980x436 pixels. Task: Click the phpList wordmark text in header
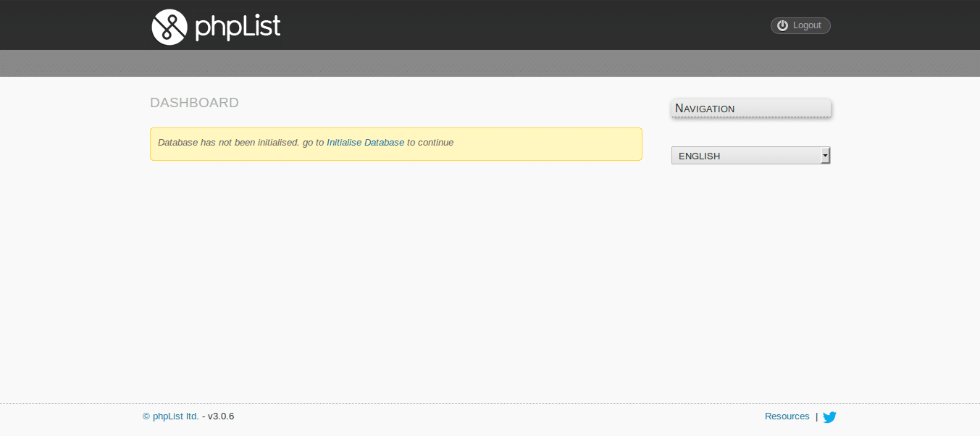pyautogui.click(x=238, y=28)
